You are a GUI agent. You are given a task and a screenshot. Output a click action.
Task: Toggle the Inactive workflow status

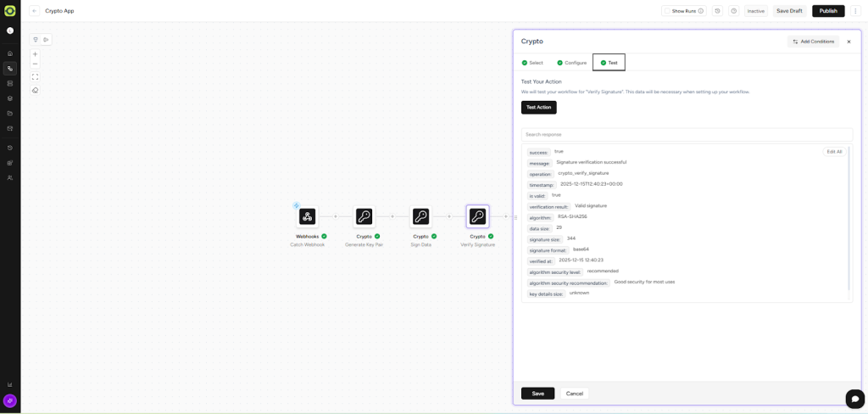click(755, 11)
